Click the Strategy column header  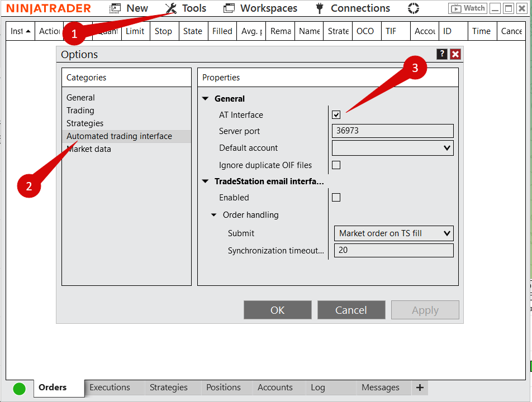tap(338, 31)
